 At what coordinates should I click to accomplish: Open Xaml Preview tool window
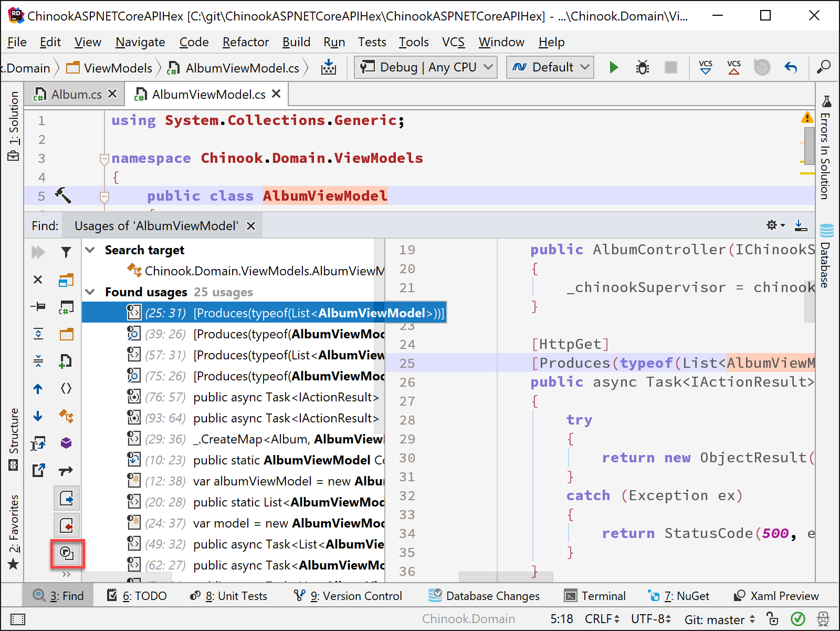point(776,596)
